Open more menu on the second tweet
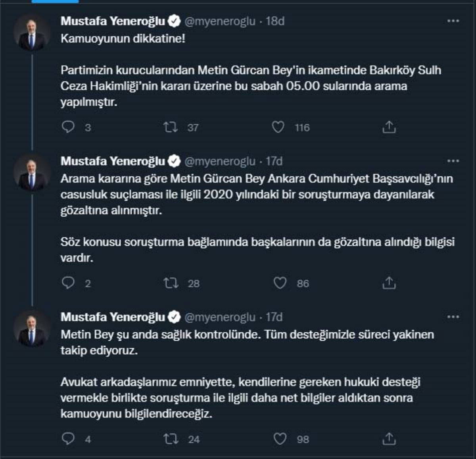476x459 pixels. [453, 161]
